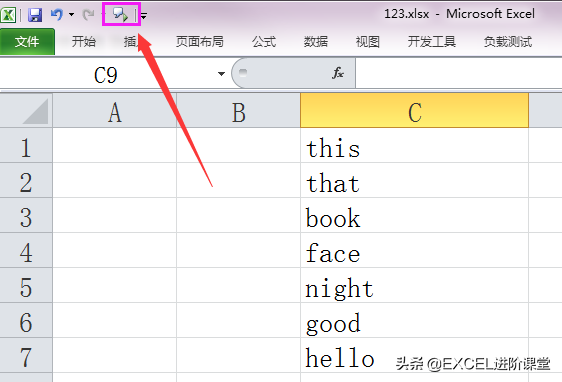Select row 3 header

(26, 215)
